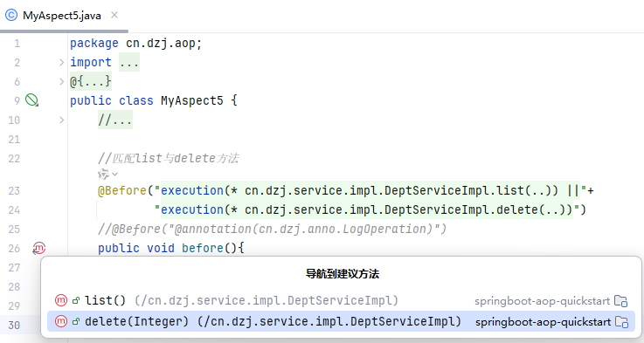Click the @Before annotation on line 23
The height and width of the screenshot is (343, 644).
[122, 191]
